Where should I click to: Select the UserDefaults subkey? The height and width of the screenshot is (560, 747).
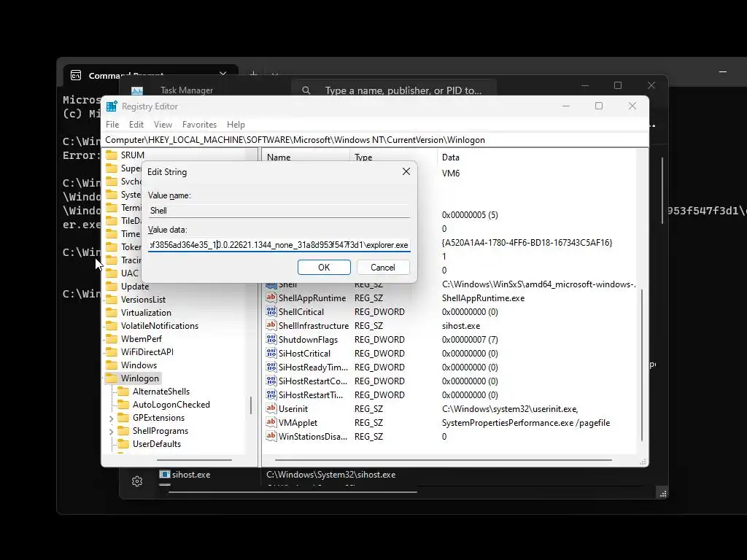tap(157, 444)
